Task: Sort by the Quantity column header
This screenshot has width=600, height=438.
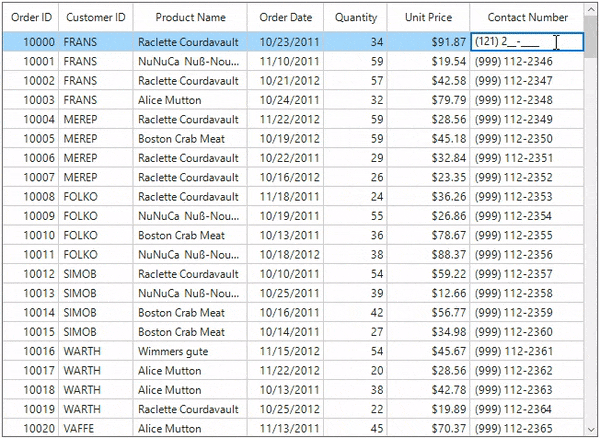Action: 355,17
